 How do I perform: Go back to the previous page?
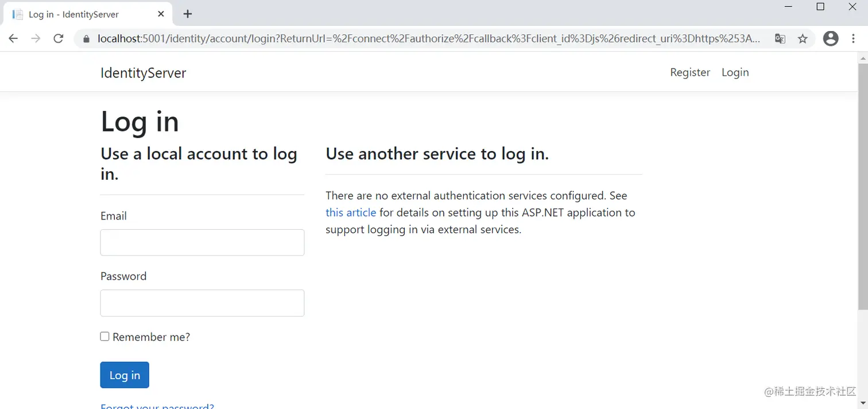coord(13,38)
